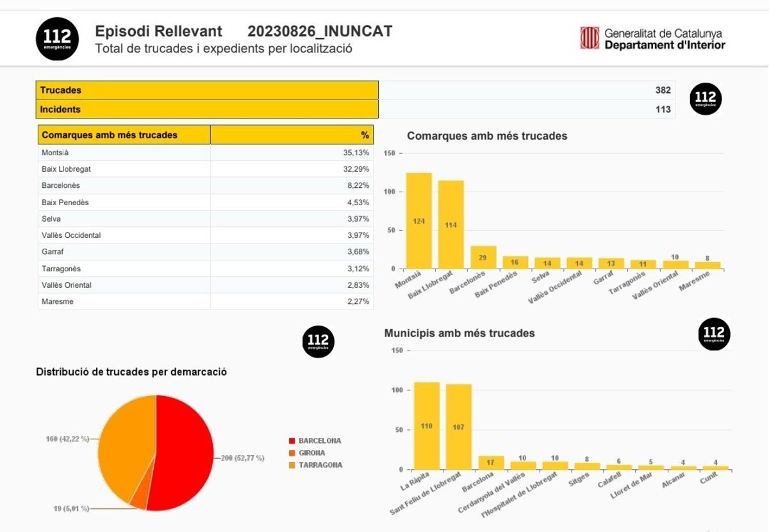Click the 112 emergències logo in the page header
Image resolution: width=769 pixels, height=532 pixels.
(x=57, y=38)
